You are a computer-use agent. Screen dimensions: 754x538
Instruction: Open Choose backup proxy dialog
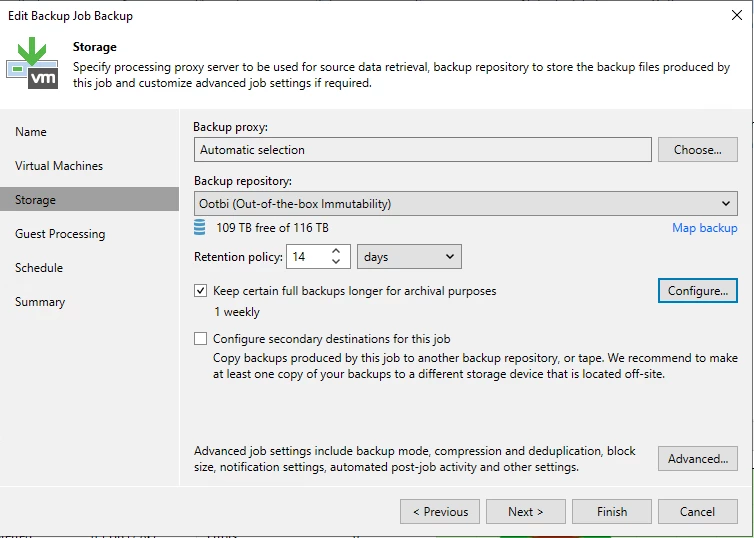coord(698,150)
